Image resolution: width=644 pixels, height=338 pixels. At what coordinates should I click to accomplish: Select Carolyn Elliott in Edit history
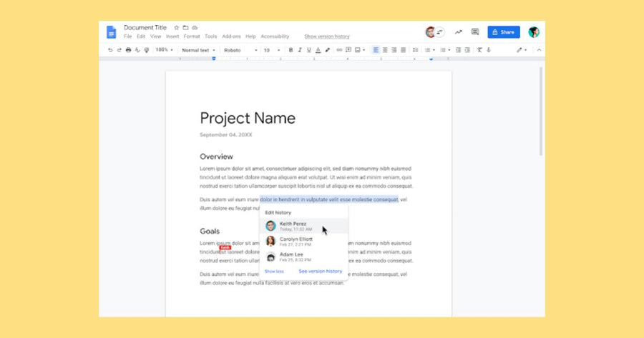(304, 242)
